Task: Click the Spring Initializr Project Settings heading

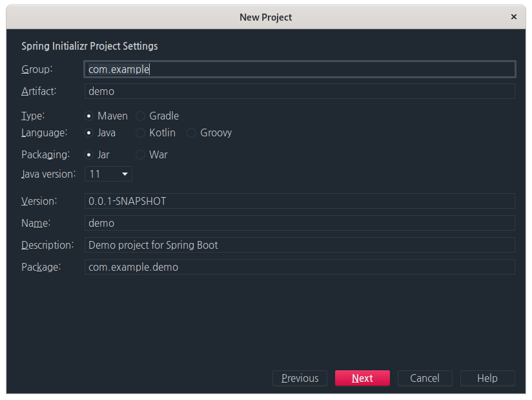Action: point(90,46)
